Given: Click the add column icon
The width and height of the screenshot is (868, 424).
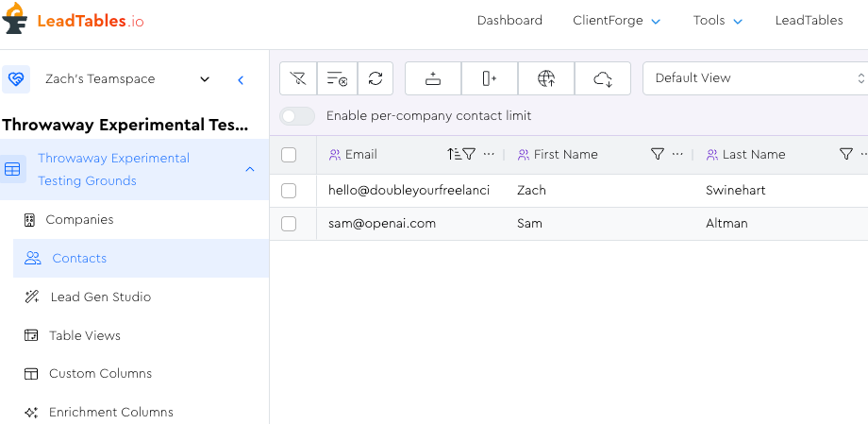Looking at the screenshot, I should (x=490, y=79).
